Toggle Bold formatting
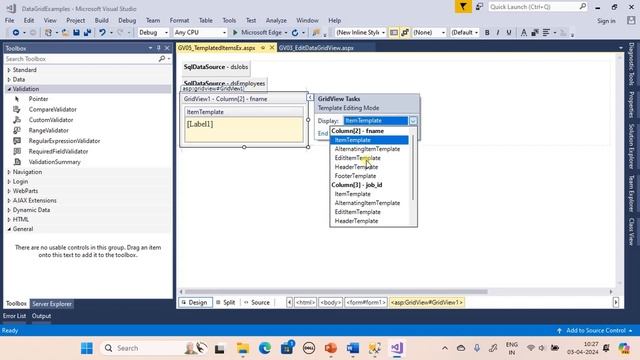 coord(487,32)
